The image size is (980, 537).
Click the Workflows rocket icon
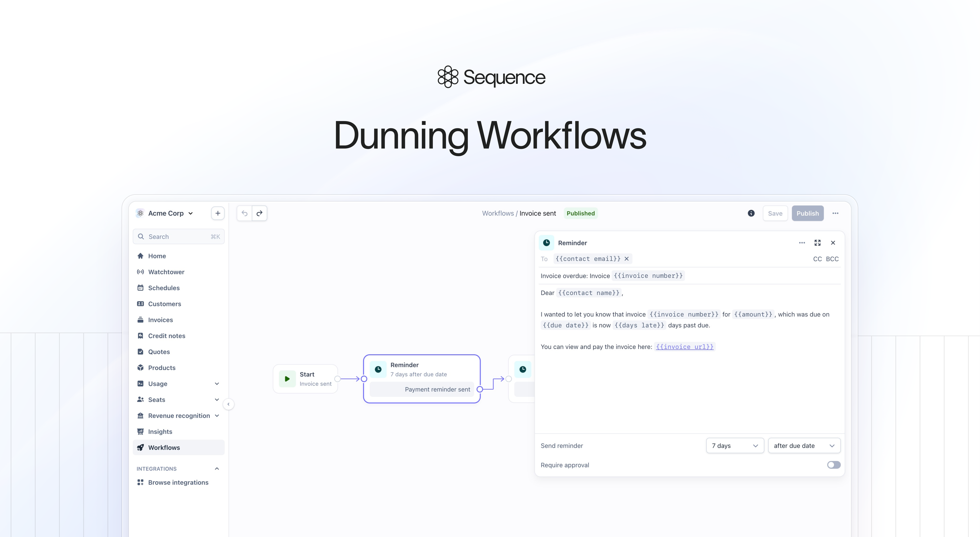pos(140,448)
